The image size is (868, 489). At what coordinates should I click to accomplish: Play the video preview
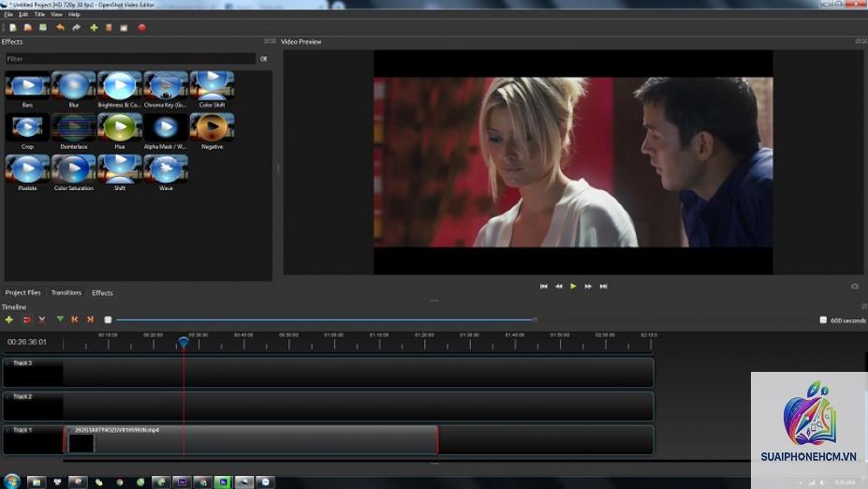click(x=573, y=287)
